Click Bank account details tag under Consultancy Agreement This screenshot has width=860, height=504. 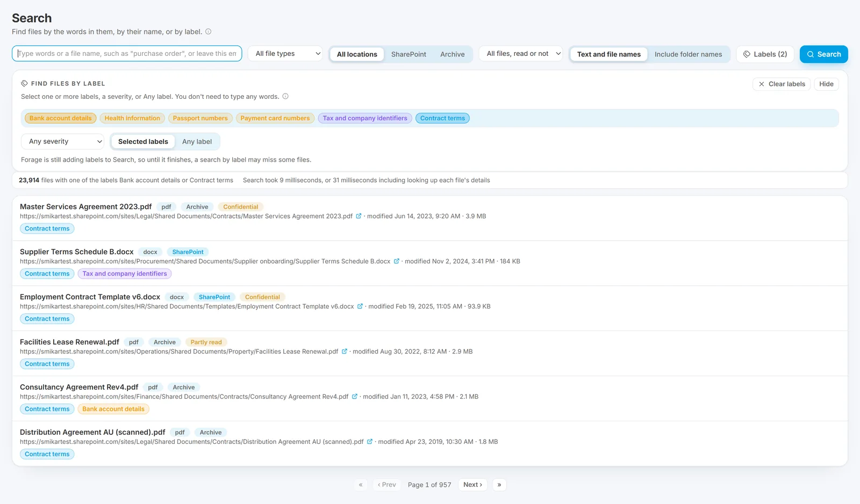click(x=113, y=409)
